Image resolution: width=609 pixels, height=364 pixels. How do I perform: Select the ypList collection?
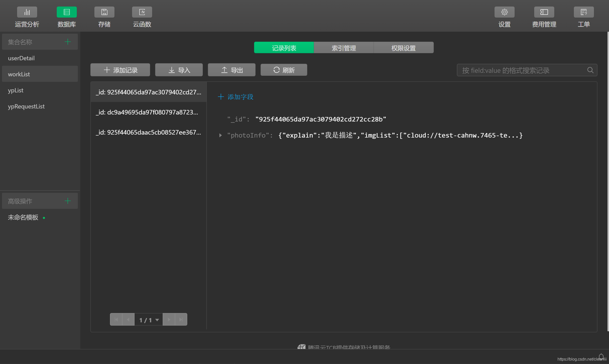[x=40, y=90]
